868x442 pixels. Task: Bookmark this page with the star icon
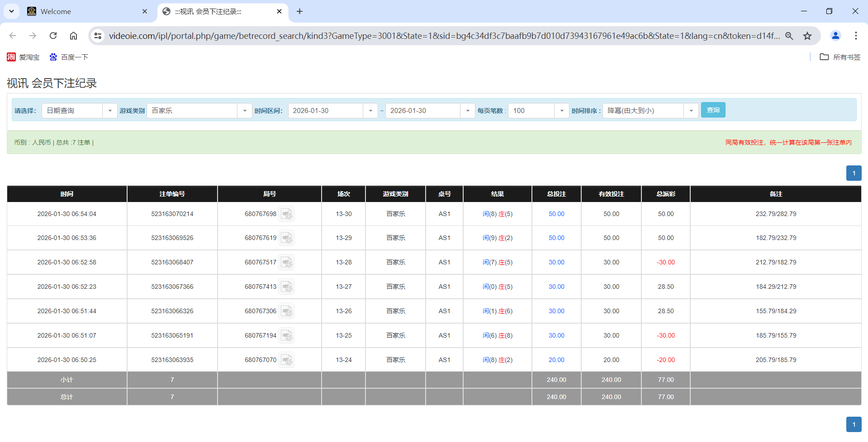pyautogui.click(x=807, y=36)
